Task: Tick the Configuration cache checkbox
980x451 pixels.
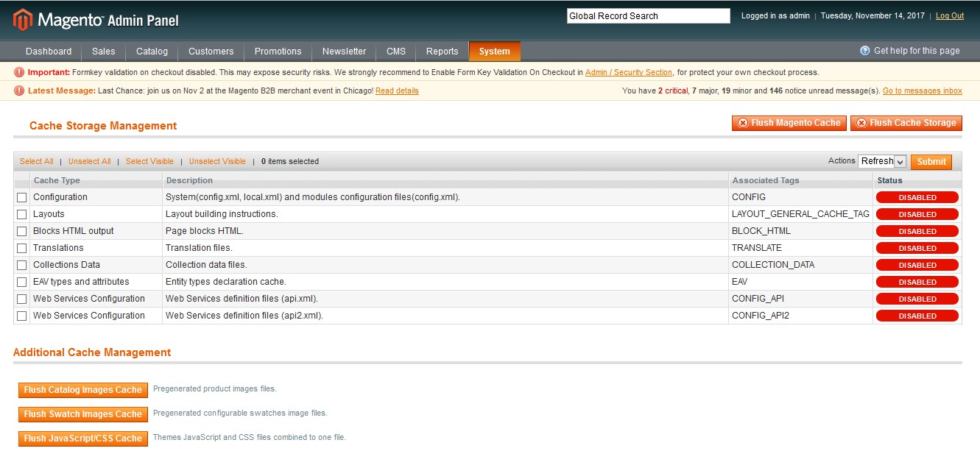Action: point(22,197)
